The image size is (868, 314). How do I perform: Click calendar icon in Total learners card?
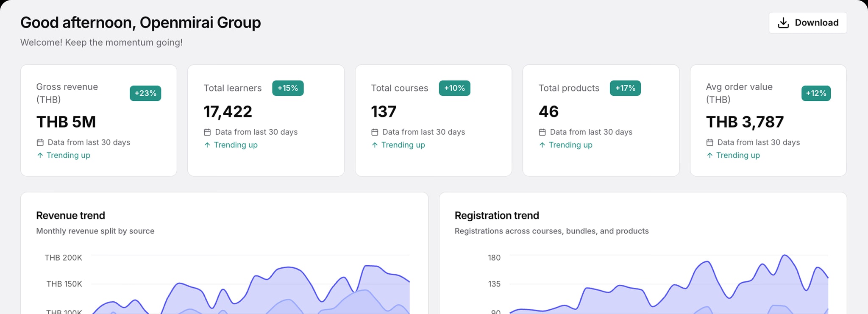[207, 132]
